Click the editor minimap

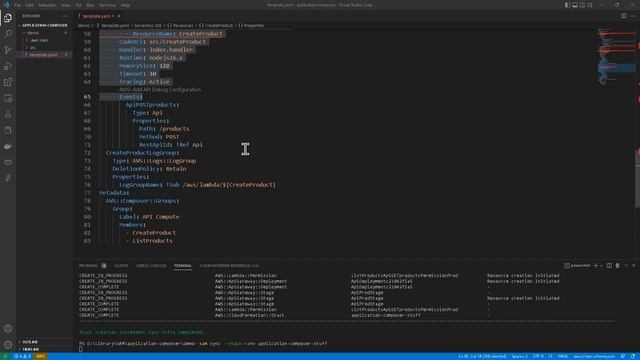pyautogui.click(x=616, y=57)
